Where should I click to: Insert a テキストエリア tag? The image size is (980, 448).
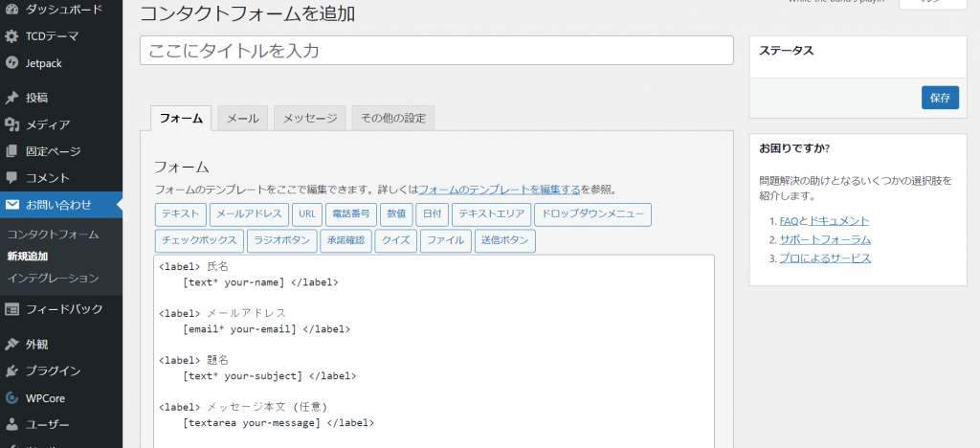coord(491,214)
